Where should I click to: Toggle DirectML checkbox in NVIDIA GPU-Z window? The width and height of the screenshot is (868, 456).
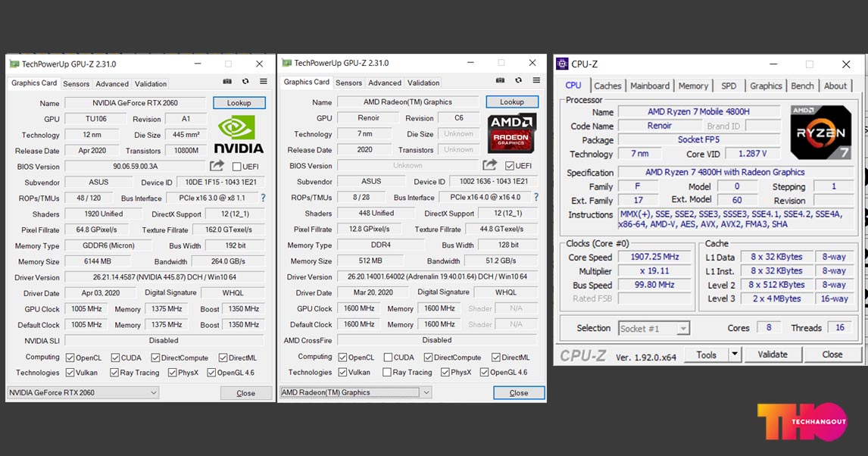223,358
